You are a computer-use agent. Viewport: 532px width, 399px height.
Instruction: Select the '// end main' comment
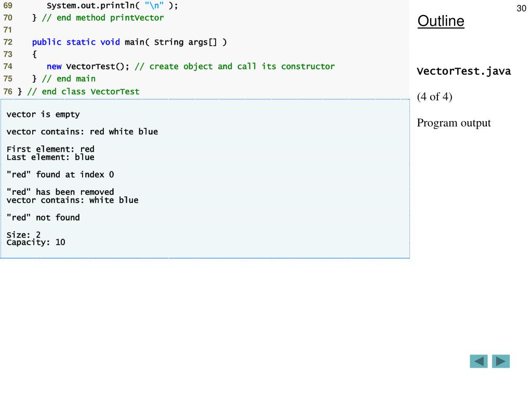click(x=69, y=79)
